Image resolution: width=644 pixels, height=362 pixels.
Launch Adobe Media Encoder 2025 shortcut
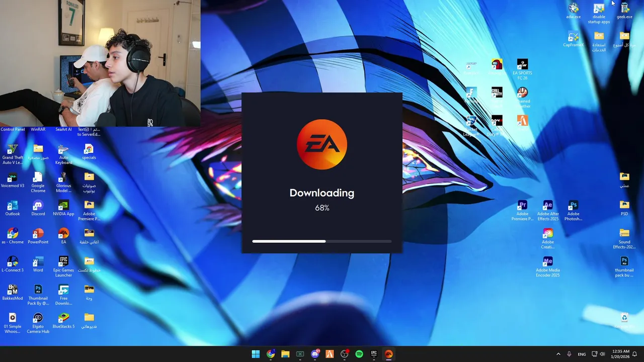548,266
